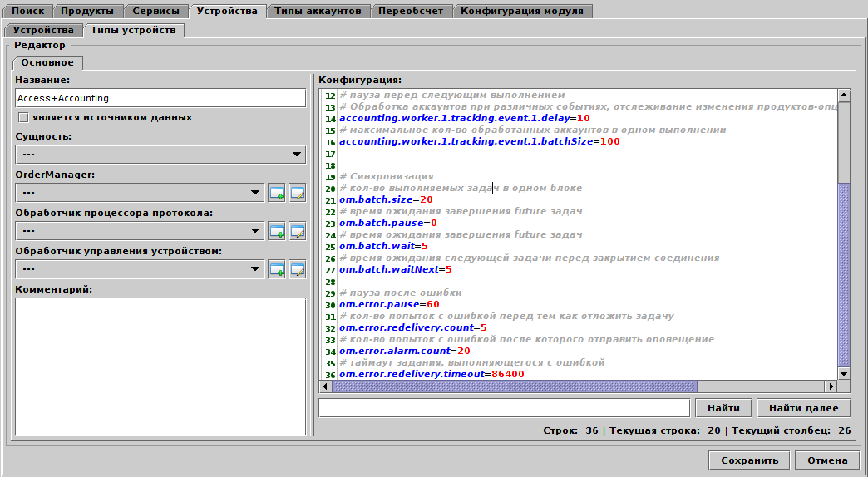Click line accounting.worker.1.tracking.event.1.delay=10

[x=465, y=119]
